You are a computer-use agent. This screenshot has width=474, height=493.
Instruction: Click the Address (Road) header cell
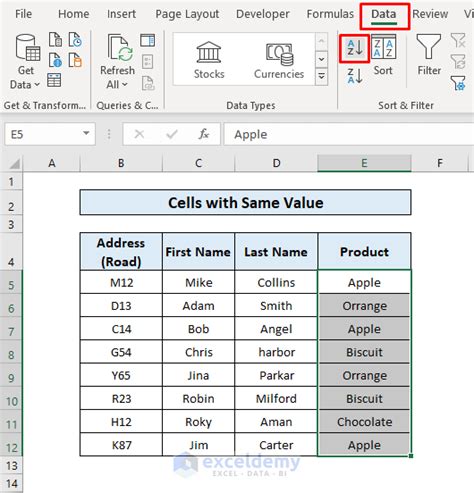(121, 251)
